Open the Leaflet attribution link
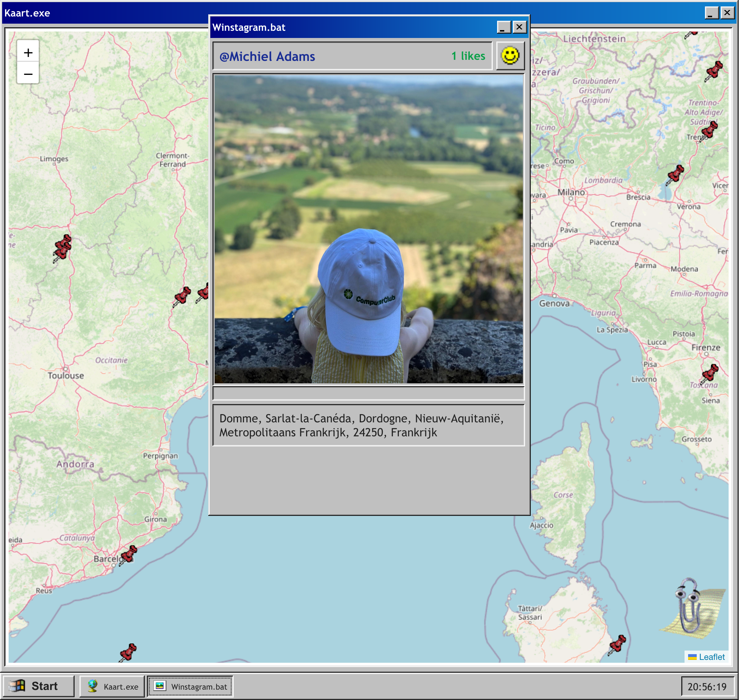 tap(711, 657)
